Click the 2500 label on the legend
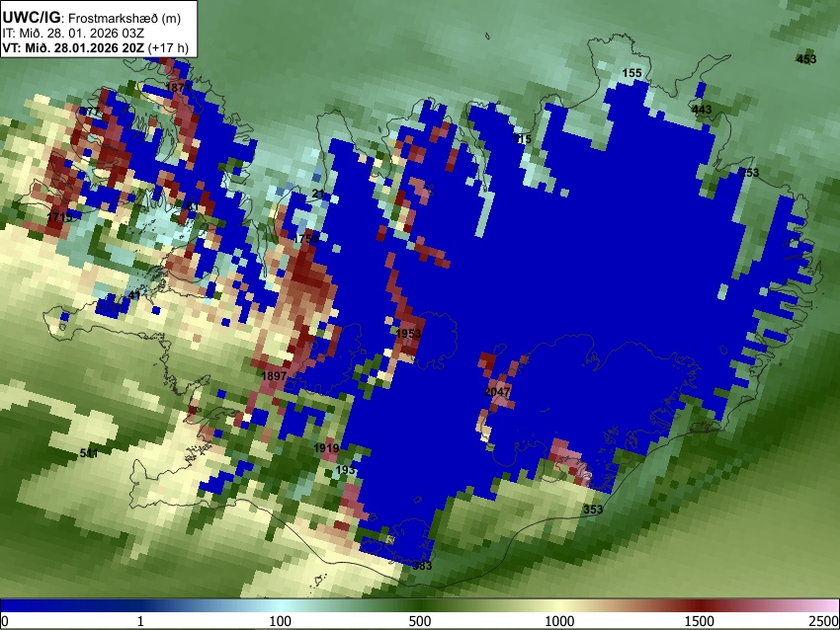The width and height of the screenshot is (840, 630). click(825, 621)
